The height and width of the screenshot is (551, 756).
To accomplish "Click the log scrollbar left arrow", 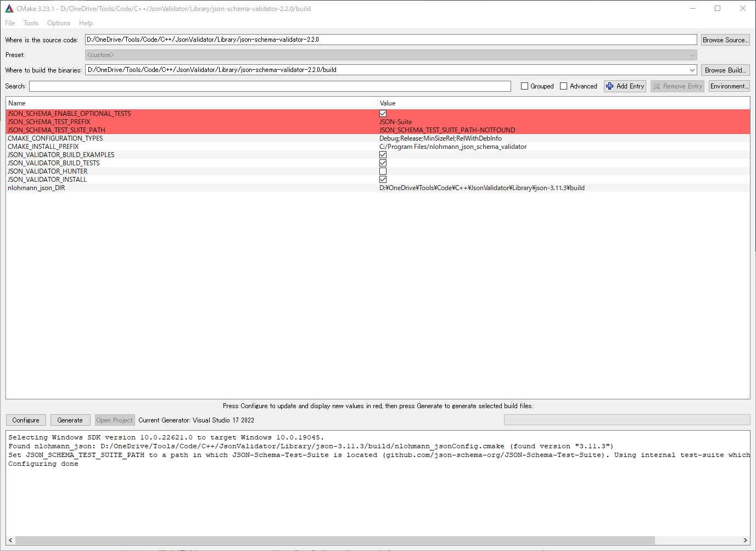I will 10,540.
